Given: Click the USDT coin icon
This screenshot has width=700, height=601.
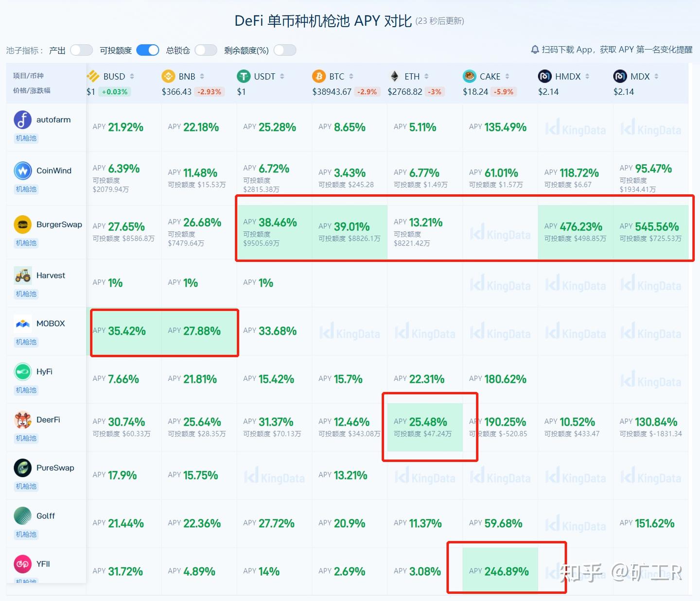Looking at the screenshot, I should click(x=244, y=76).
